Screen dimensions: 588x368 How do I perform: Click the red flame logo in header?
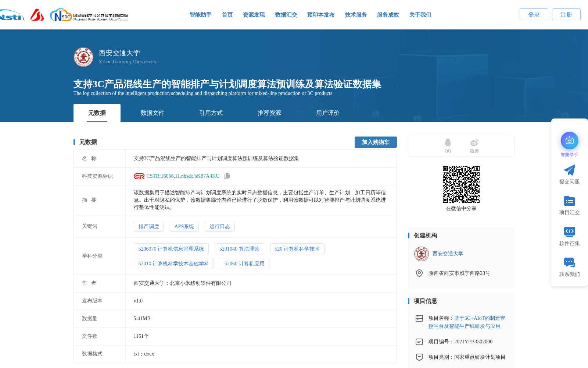(x=37, y=15)
